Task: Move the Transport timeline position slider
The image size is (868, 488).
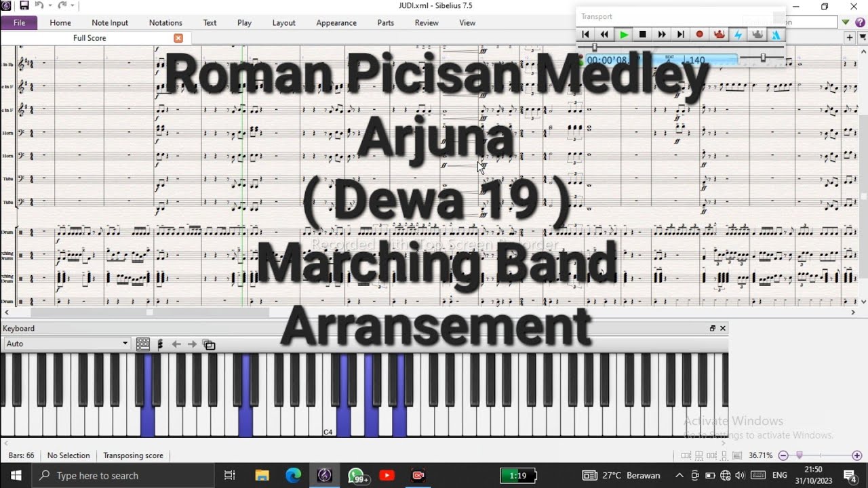Action: pyautogui.click(x=595, y=47)
